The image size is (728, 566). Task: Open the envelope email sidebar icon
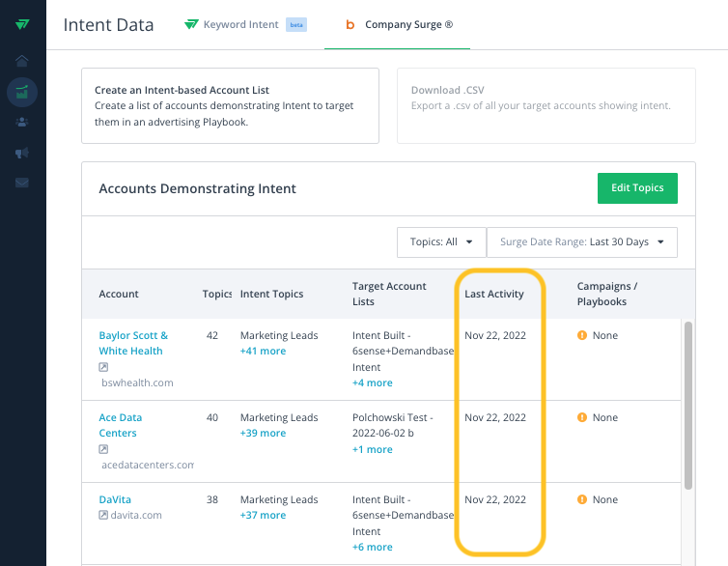click(22, 183)
